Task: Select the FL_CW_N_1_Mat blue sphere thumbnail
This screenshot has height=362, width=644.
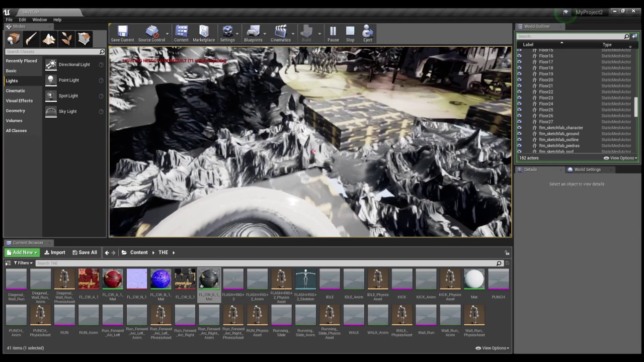Action: point(161,280)
